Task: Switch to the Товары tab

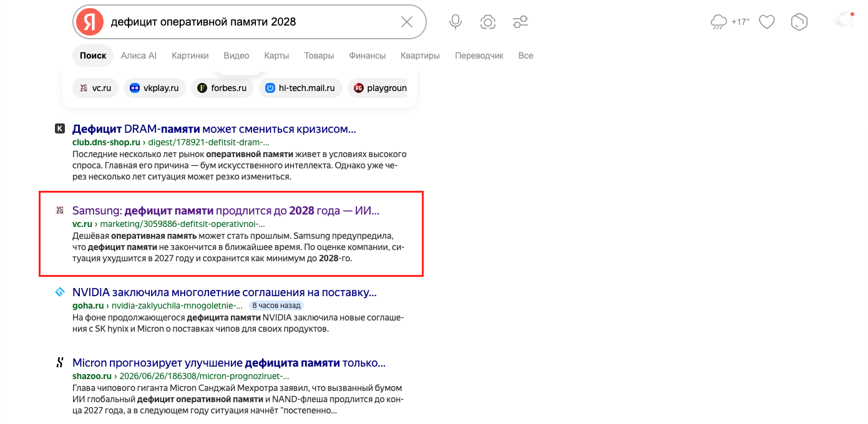Action: point(319,55)
